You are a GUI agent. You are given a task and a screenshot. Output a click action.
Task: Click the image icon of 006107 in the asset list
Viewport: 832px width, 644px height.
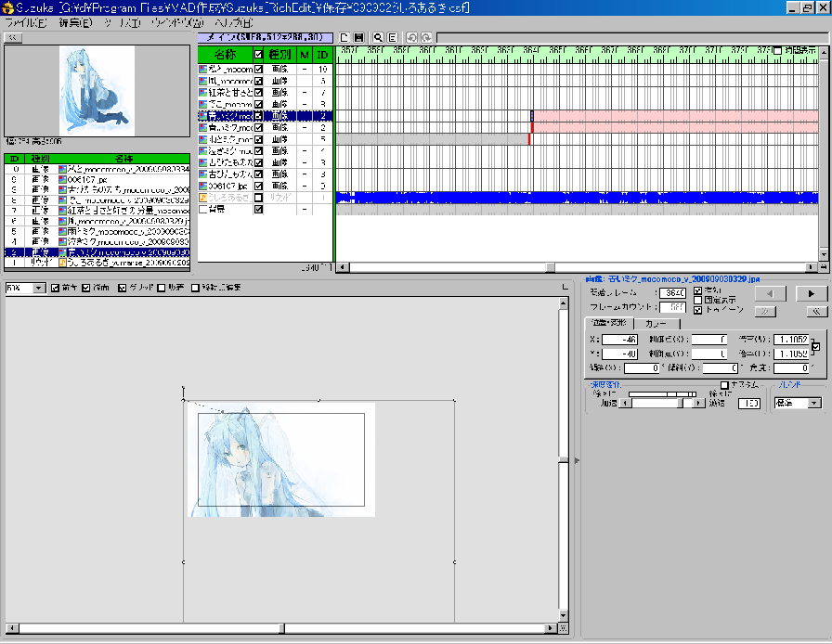coord(62,179)
